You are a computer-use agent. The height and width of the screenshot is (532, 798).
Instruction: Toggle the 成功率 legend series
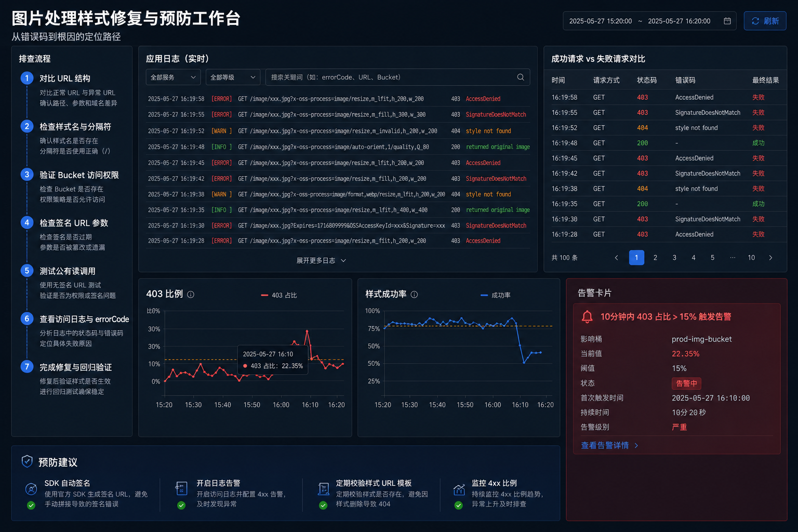pyautogui.click(x=496, y=295)
